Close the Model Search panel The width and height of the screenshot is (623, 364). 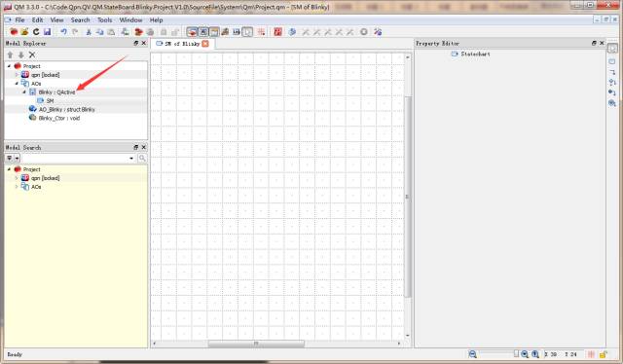(144, 147)
